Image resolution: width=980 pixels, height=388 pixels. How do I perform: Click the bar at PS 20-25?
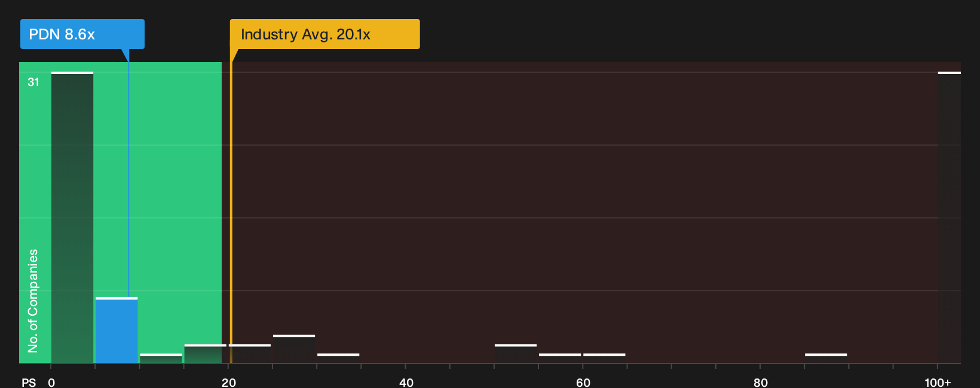[250, 353]
